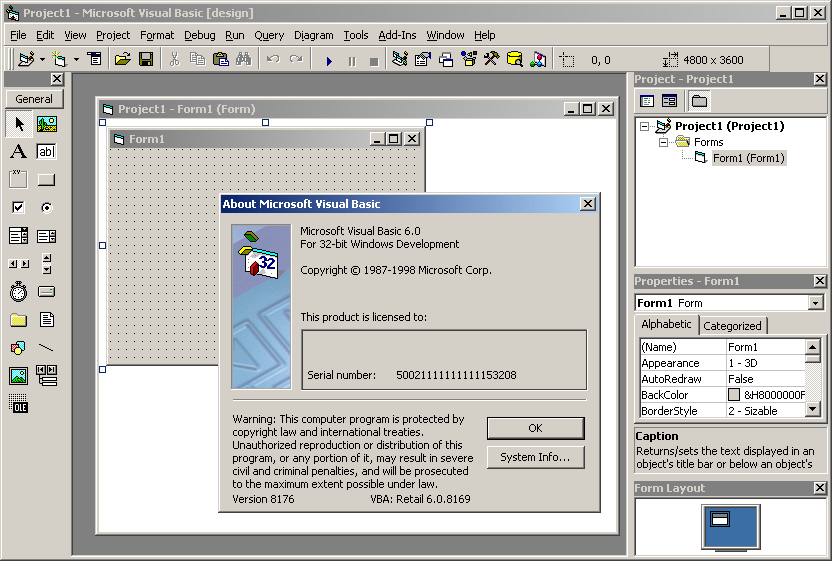This screenshot has height=561, width=832.
Task: Click OK in the About dialog
Action: click(535, 428)
